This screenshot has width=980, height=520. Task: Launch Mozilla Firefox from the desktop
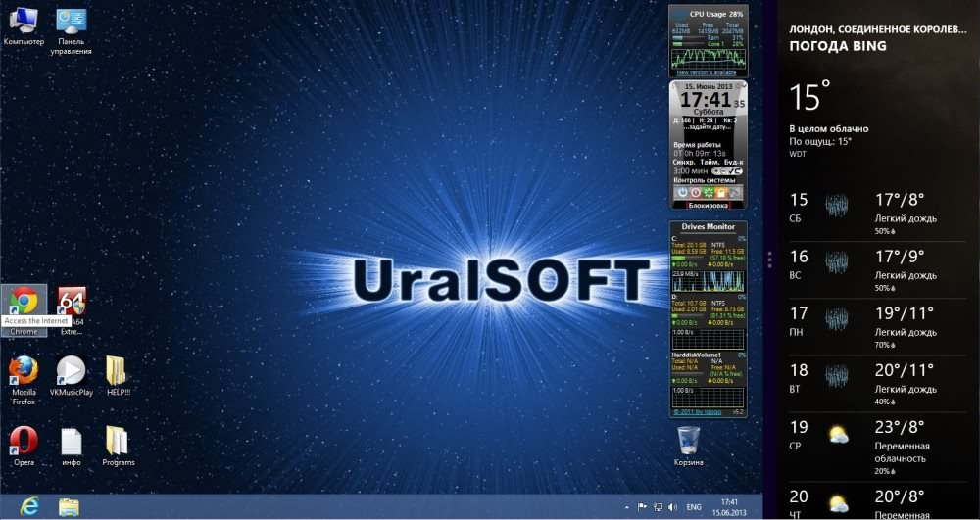[x=24, y=371]
